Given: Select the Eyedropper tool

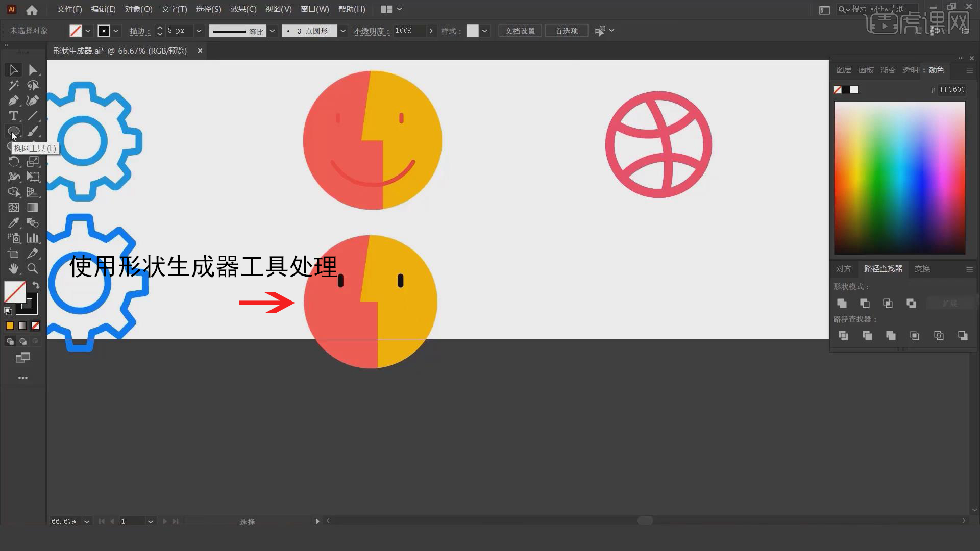Looking at the screenshot, I should pos(13,222).
